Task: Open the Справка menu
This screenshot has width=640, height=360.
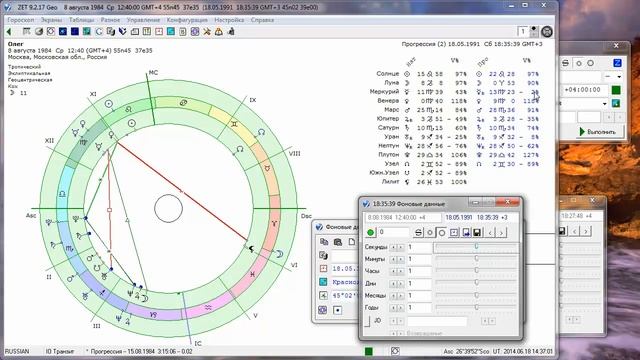Action: pyautogui.click(x=262, y=20)
